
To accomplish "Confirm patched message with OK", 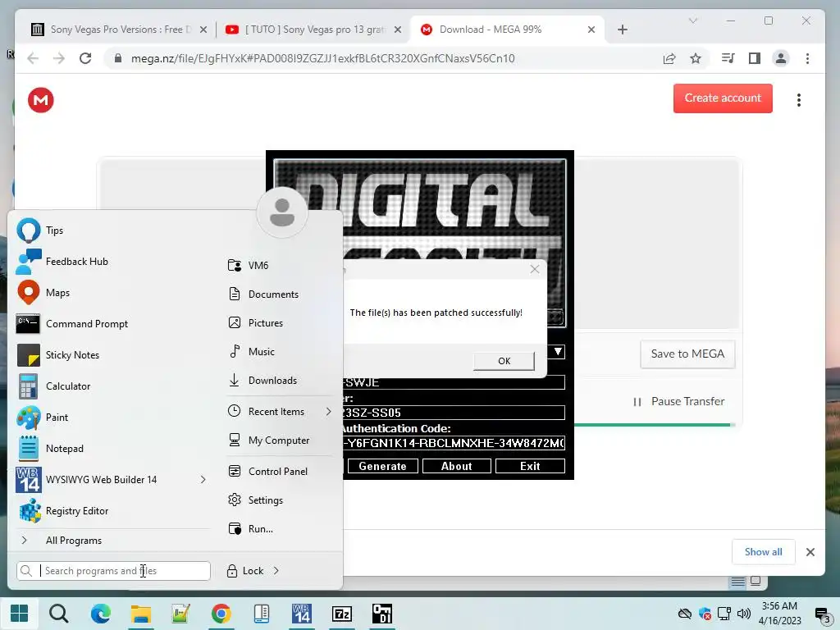I will [x=504, y=361].
